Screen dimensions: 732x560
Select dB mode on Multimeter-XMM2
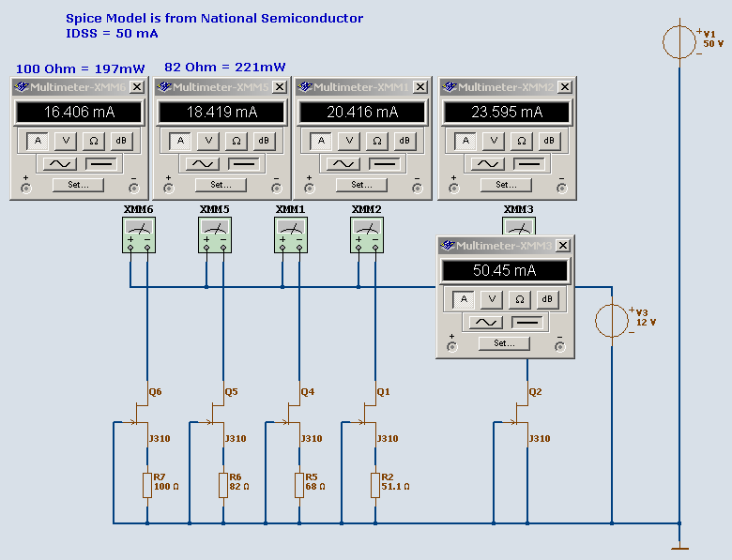pos(550,141)
